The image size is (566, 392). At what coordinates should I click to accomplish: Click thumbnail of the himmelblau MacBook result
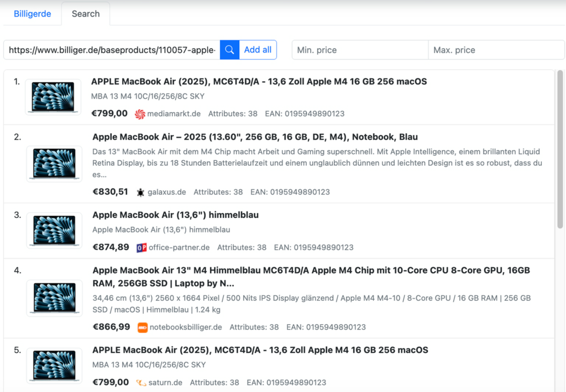54,230
